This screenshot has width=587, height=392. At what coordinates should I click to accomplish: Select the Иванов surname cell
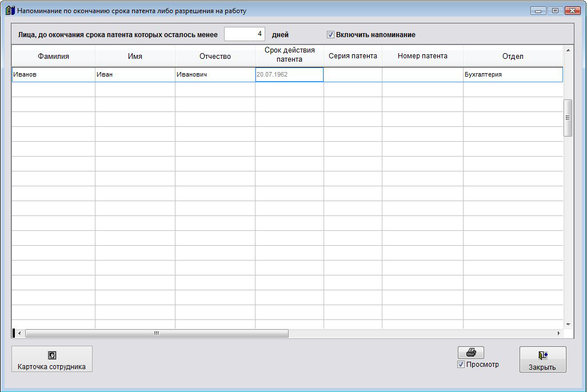pos(54,75)
